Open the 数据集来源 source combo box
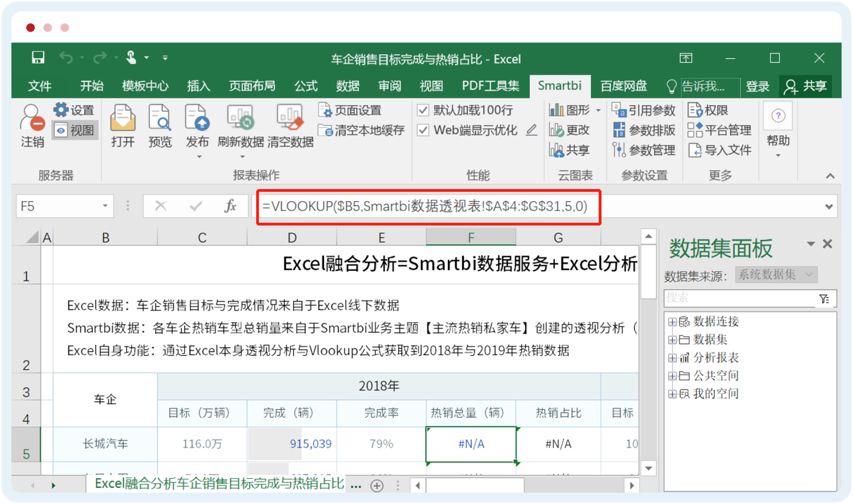 pyautogui.click(x=776, y=275)
